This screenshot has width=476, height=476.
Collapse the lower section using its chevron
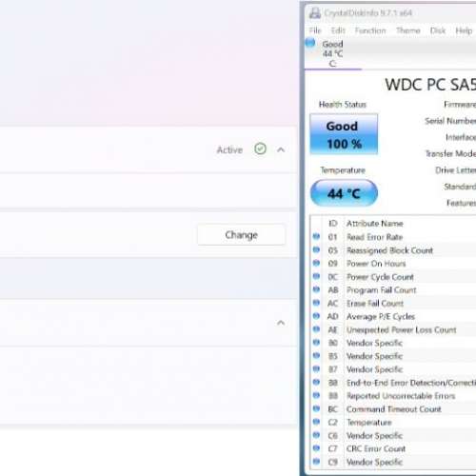[x=281, y=323]
